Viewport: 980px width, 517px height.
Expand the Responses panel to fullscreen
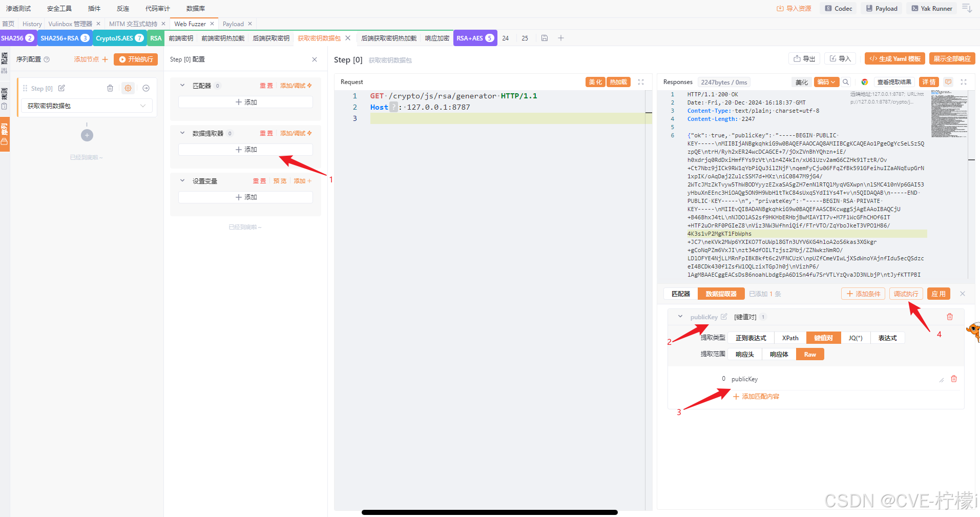(964, 82)
